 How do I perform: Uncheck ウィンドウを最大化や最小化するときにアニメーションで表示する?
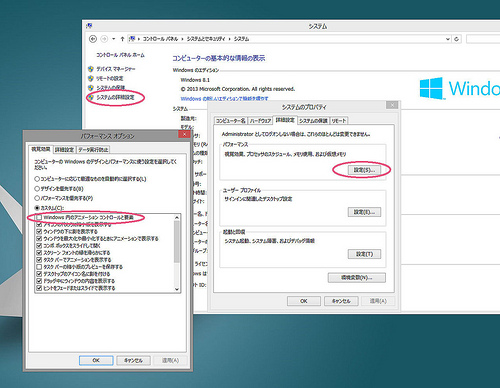pos(39,239)
